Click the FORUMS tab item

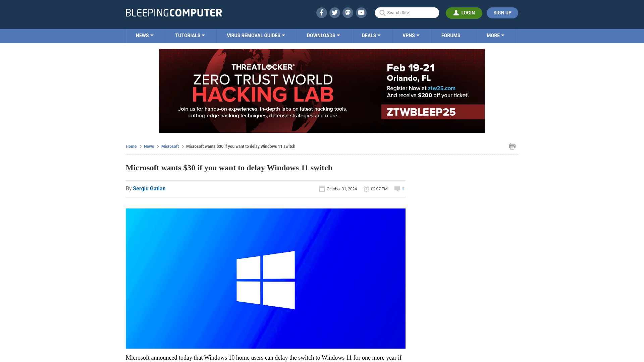[x=451, y=35]
